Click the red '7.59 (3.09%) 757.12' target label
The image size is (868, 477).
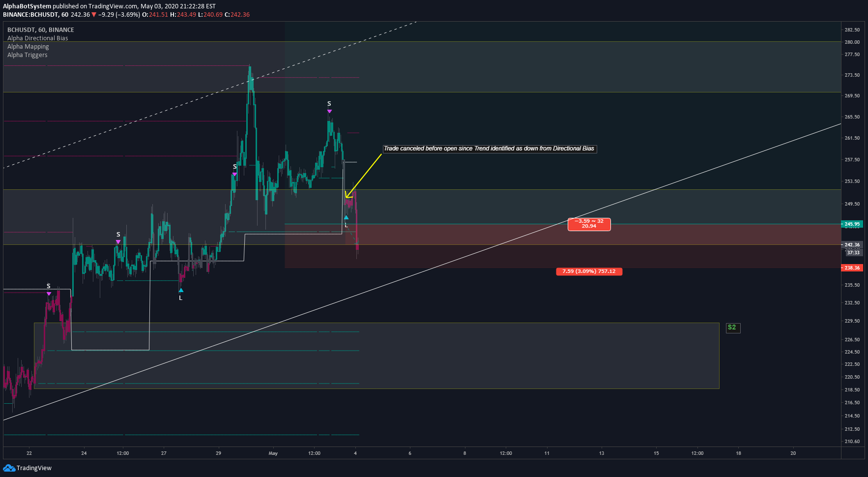(x=589, y=271)
